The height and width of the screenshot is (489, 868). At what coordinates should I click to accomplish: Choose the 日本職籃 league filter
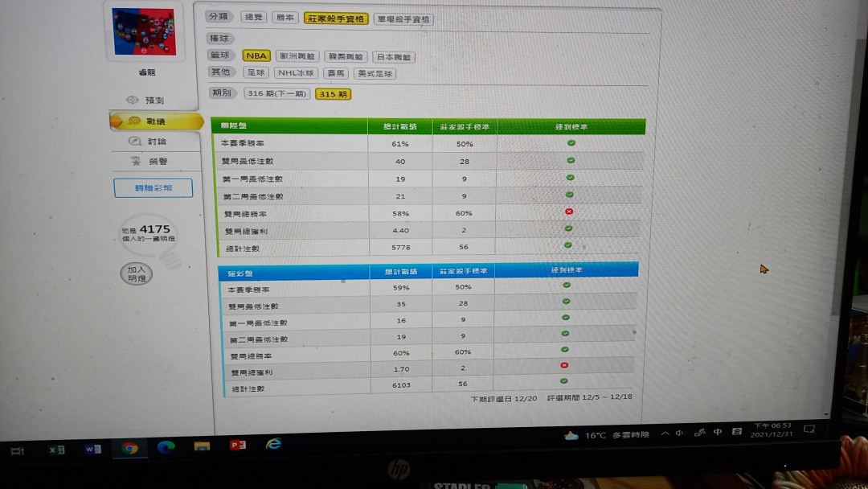(394, 57)
